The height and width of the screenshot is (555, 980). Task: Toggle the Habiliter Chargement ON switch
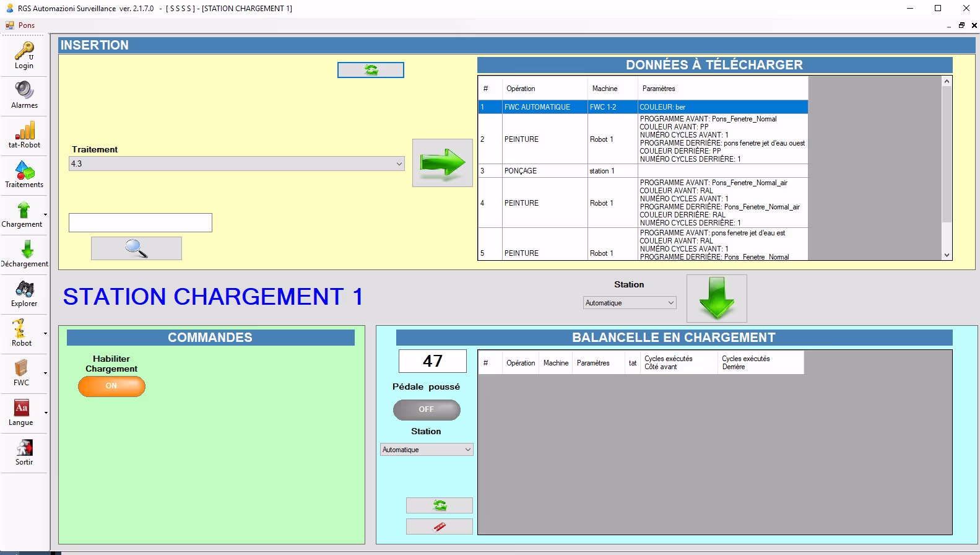pyautogui.click(x=111, y=386)
